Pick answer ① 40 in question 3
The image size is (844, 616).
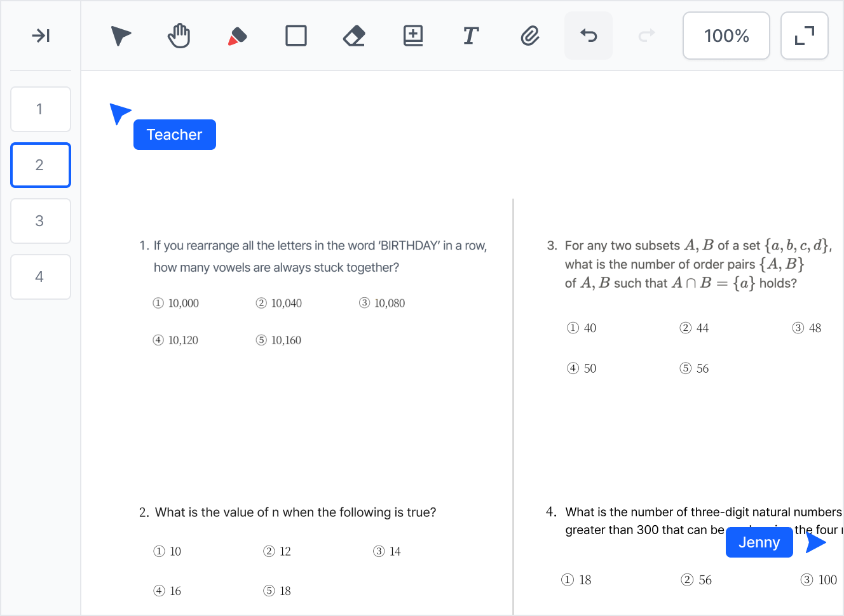[582, 328]
